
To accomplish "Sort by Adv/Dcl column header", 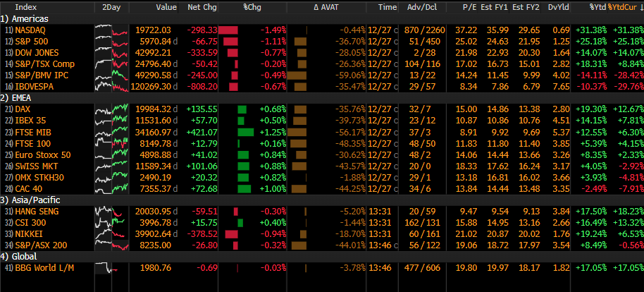I will [x=422, y=7].
